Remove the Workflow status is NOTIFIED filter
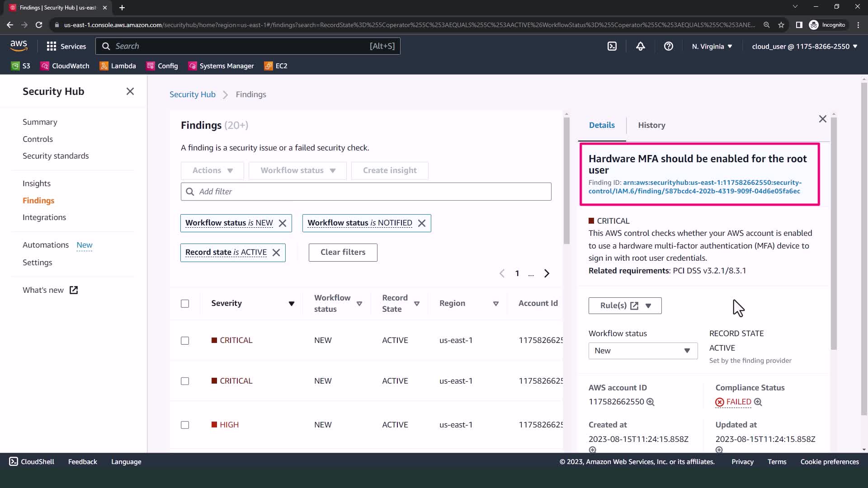 click(422, 223)
